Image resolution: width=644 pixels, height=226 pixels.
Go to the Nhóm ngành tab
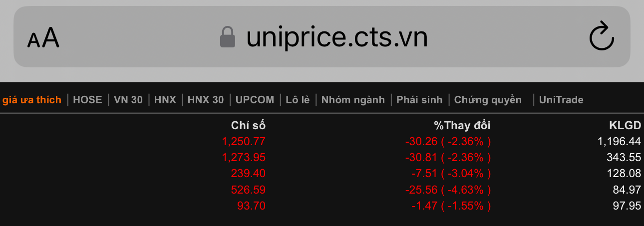(353, 100)
